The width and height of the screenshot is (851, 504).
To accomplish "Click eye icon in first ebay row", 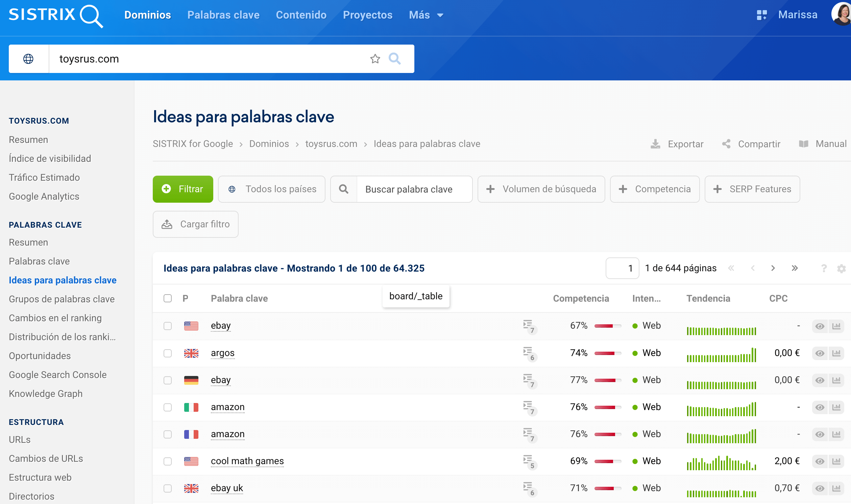I will click(820, 326).
